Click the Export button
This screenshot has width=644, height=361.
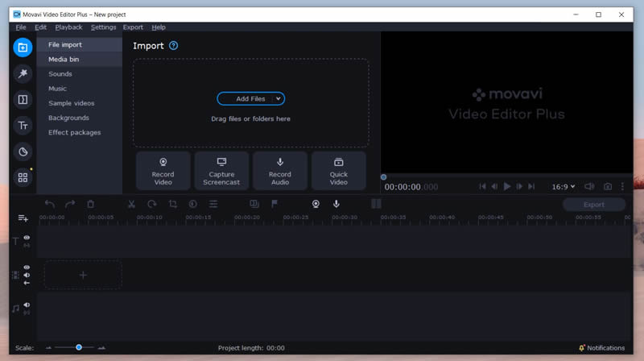(x=594, y=205)
